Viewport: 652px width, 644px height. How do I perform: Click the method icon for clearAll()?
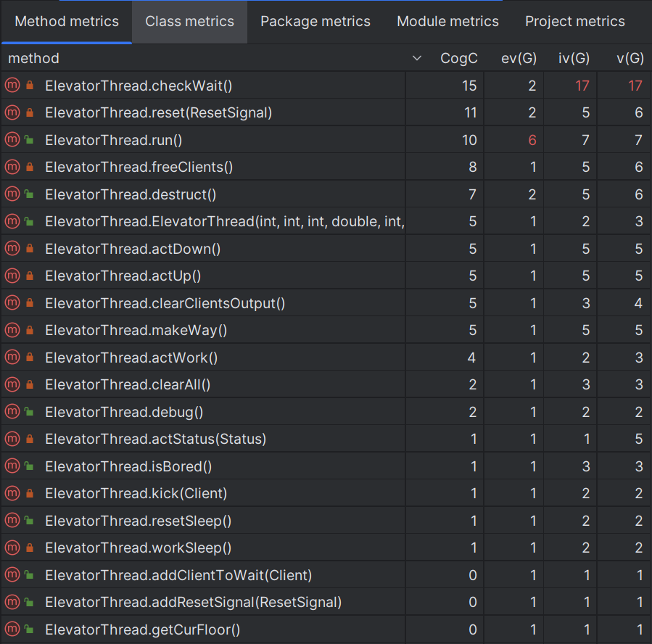[11, 384]
